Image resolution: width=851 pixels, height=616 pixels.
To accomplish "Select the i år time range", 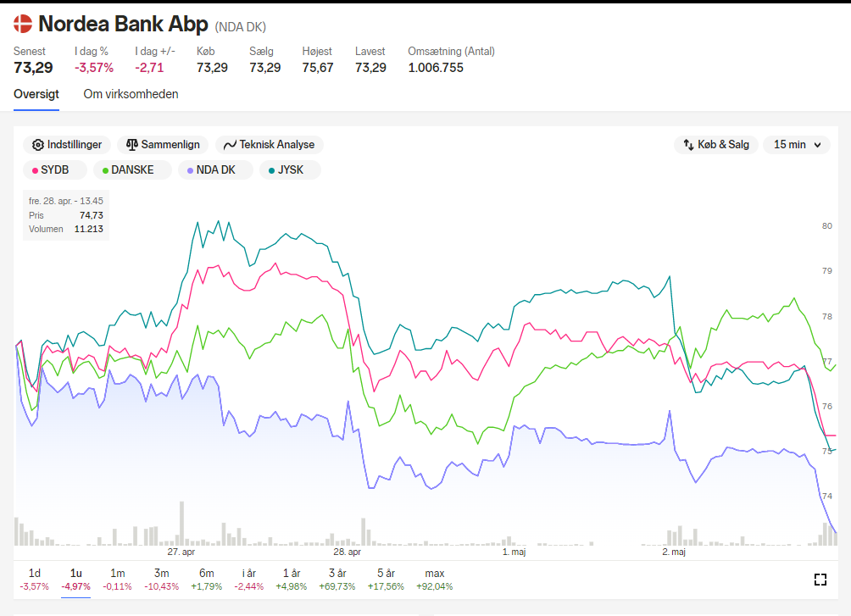I will tap(249, 579).
